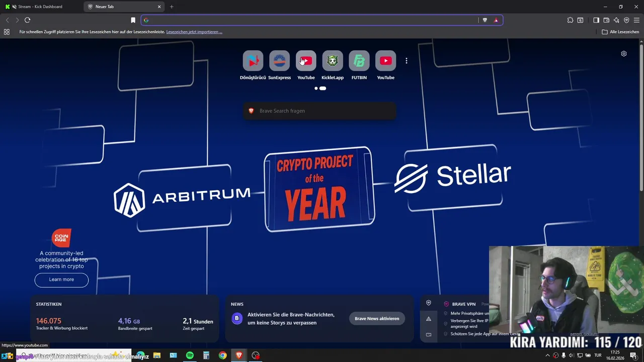Open a new tab with plus button
The width and height of the screenshot is (644, 362).
click(172, 7)
